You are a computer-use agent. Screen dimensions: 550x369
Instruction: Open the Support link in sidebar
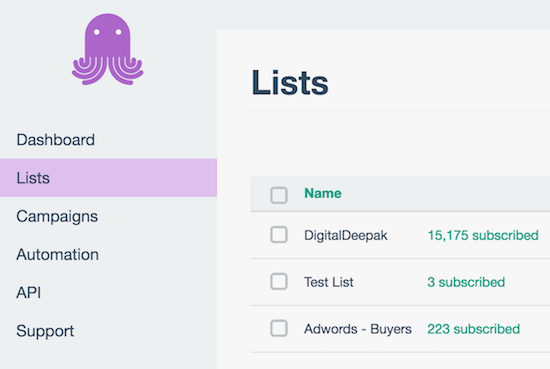point(45,331)
